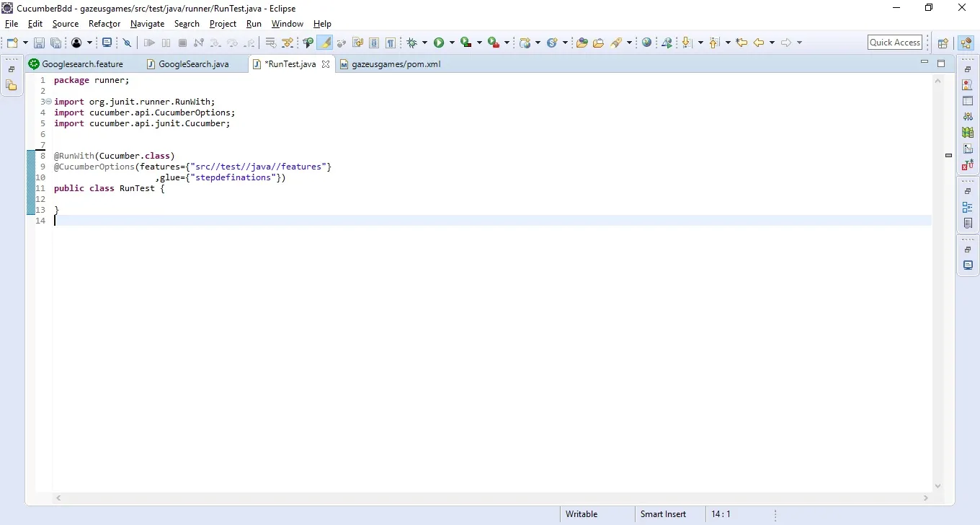Toggle Skip All Breakpoints
This screenshot has width=980, height=525.
coord(128,43)
